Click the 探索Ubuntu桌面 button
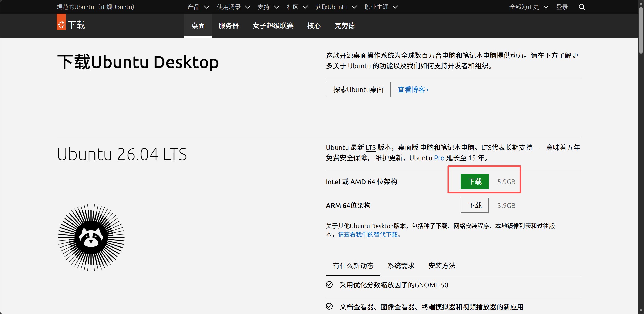 tap(358, 89)
